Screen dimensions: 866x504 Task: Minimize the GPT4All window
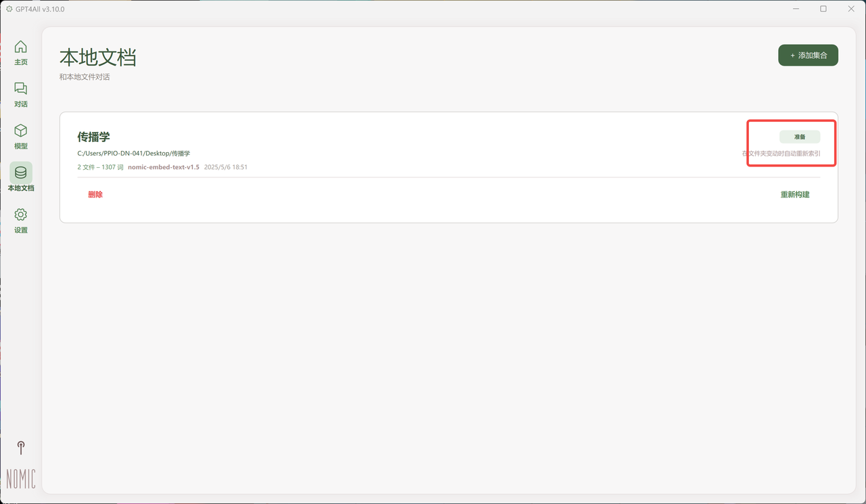tap(796, 9)
